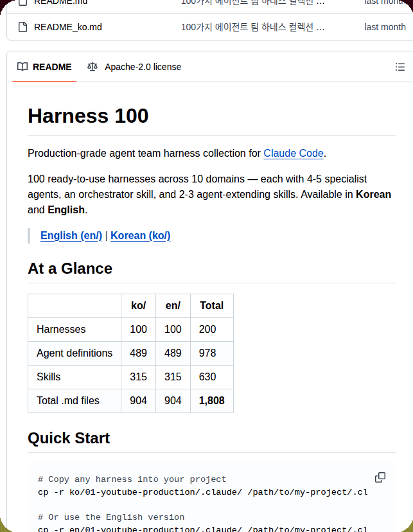Open the English (en/) link
Image resolution: width=413 pixels, height=532 pixels.
pyautogui.click(x=71, y=235)
